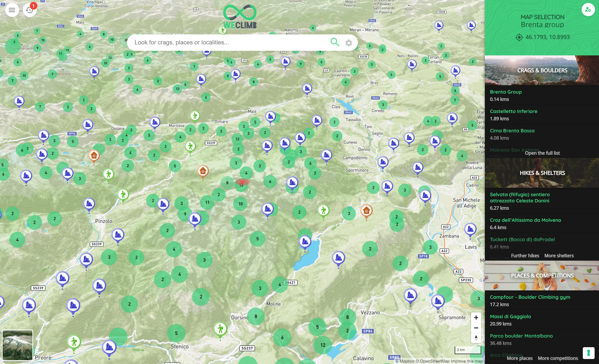This screenshot has width=599, height=364.
Task: Zoom out of the map
Action: (476, 328)
